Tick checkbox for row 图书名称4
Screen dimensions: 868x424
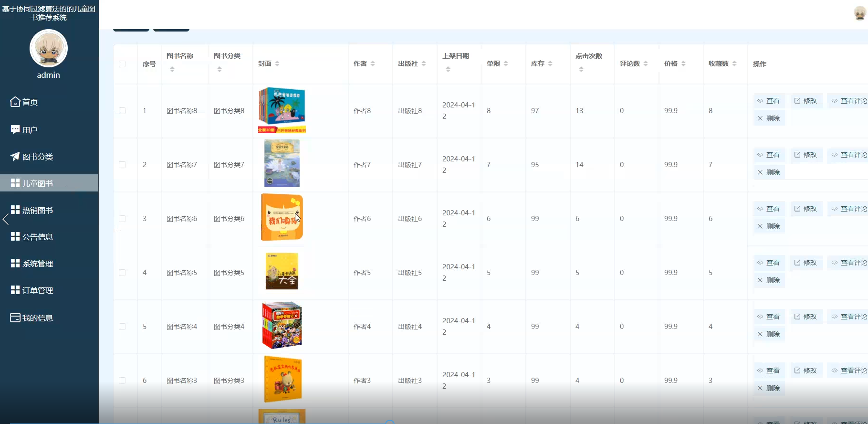click(122, 327)
